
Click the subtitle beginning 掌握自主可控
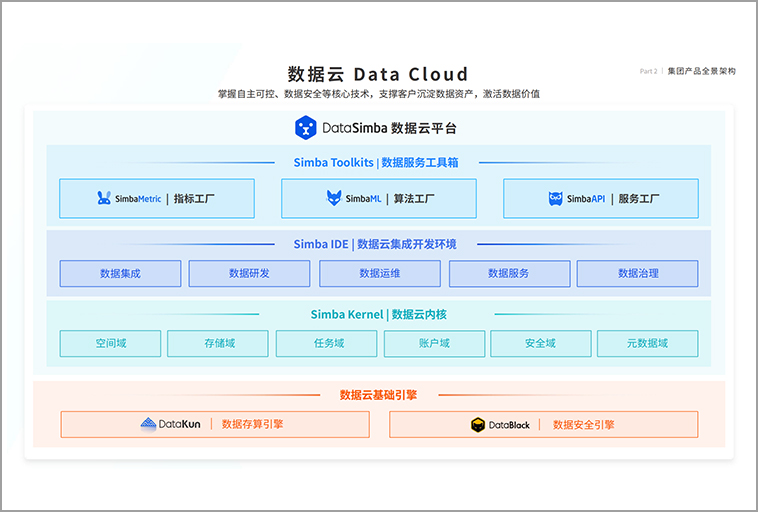tap(379, 94)
